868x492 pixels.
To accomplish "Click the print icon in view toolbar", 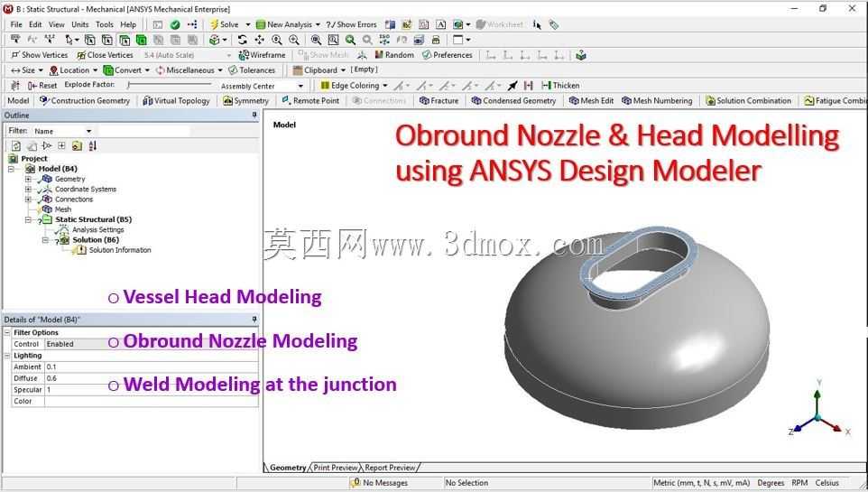I will tap(436, 40).
